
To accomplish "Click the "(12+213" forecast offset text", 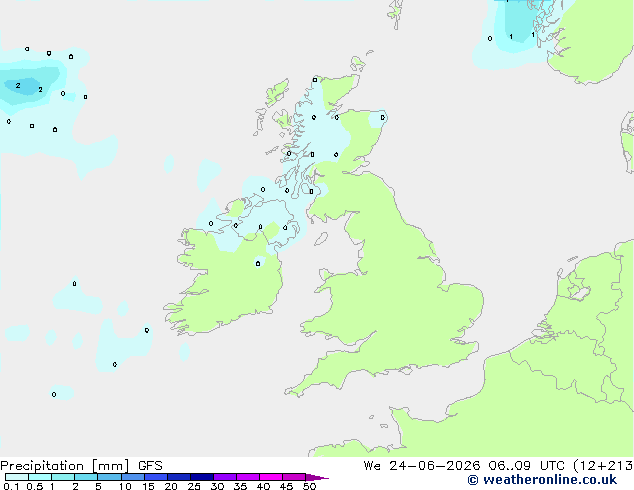I will [603, 466].
